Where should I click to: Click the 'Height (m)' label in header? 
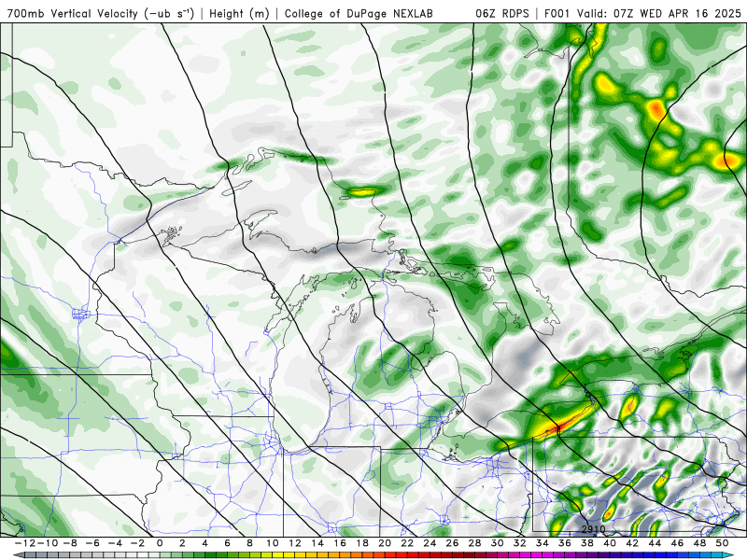(x=239, y=13)
